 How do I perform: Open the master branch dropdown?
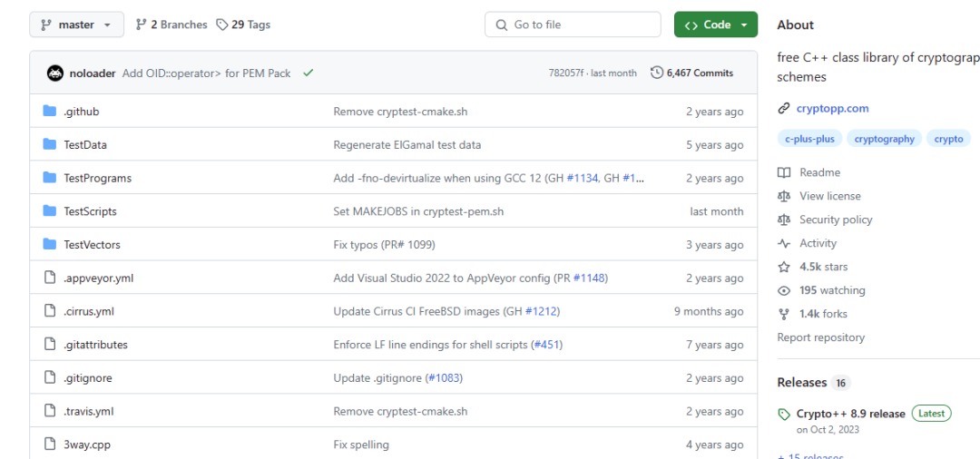pos(76,25)
